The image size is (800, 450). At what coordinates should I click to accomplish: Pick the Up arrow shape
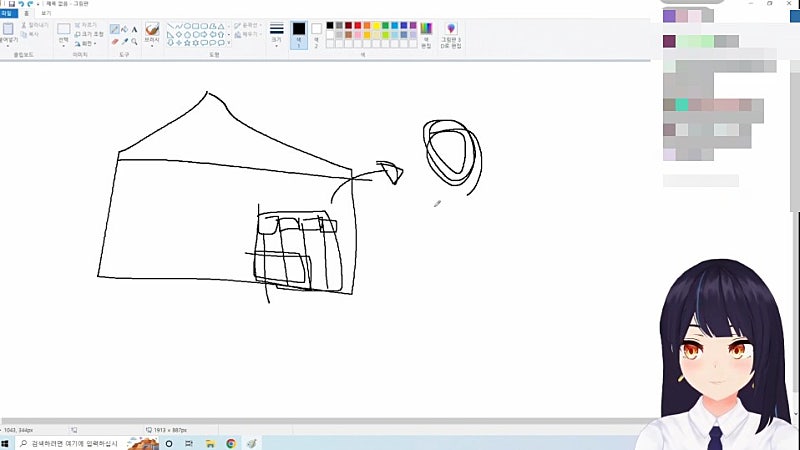point(221,35)
